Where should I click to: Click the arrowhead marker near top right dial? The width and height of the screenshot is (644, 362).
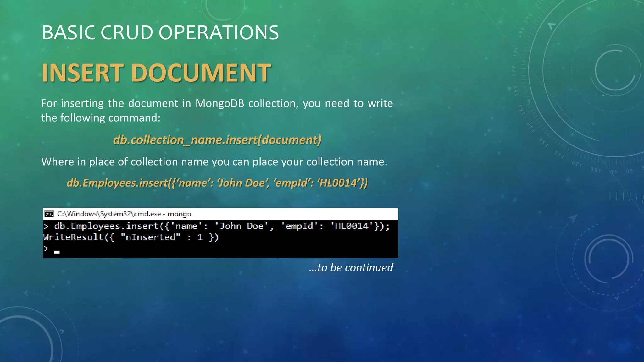coord(551,26)
